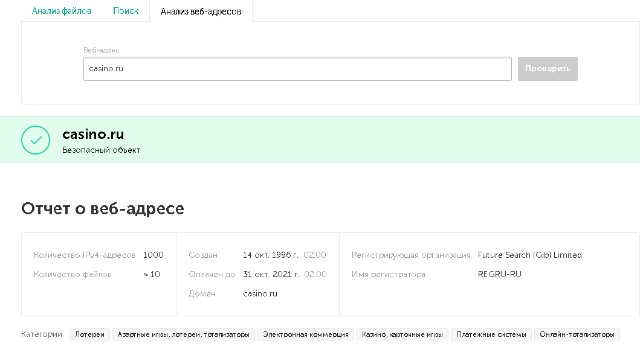Click the registrar name REGRU-RU
Viewport: 640px width, 364px height.
pos(499,275)
